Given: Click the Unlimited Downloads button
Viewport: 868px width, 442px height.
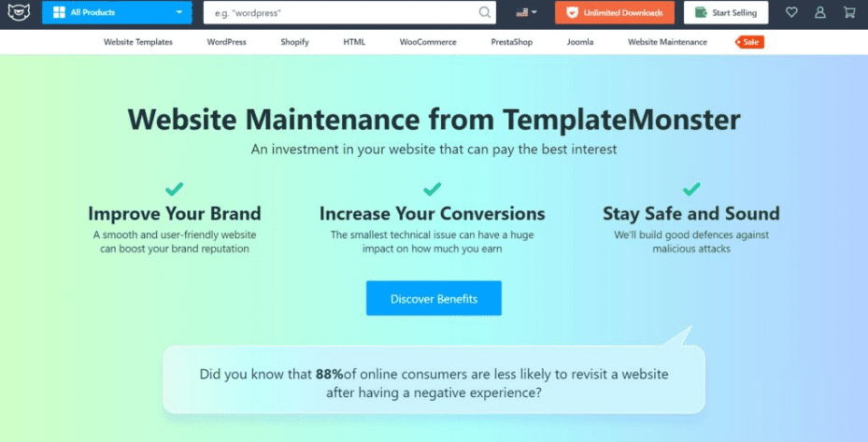Looking at the screenshot, I should (615, 12).
